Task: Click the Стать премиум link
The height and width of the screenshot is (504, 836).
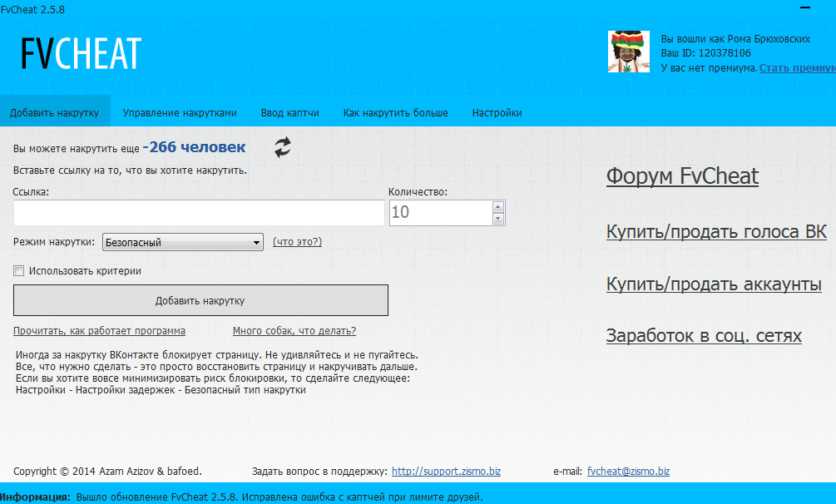Action: pos(798,67)
